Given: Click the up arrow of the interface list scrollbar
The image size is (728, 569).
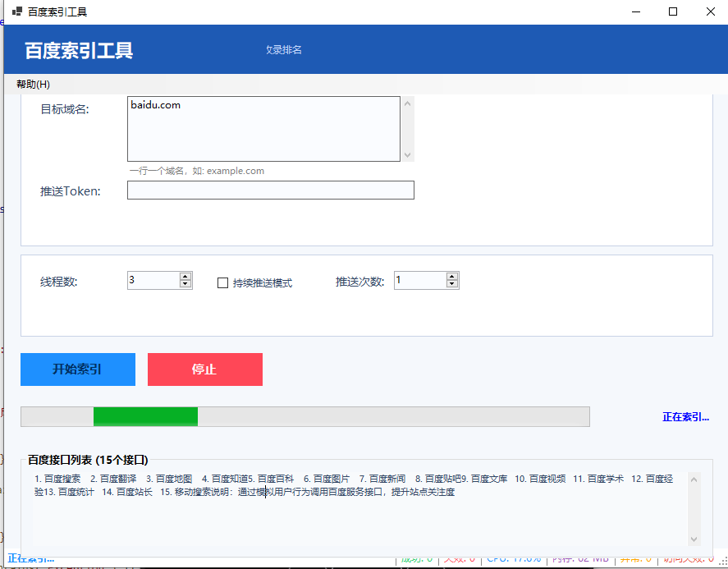Looking at the screenshot, I should pos(694,479).
